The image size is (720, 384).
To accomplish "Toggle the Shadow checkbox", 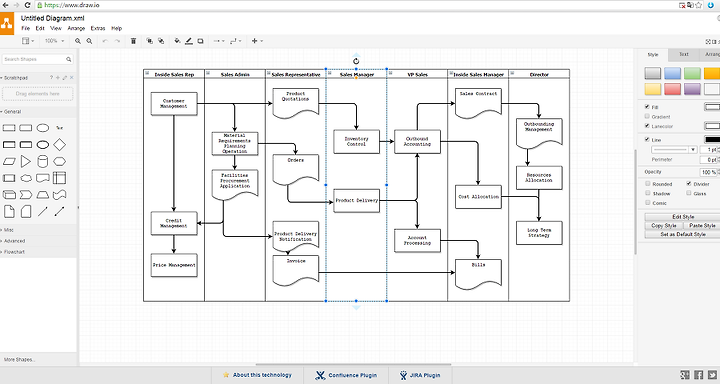I will point(648,193).
